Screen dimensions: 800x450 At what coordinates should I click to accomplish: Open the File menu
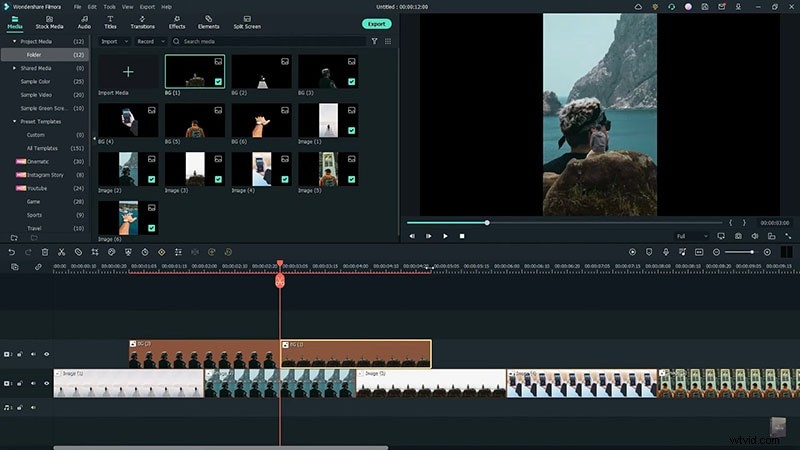coord(77,7)
